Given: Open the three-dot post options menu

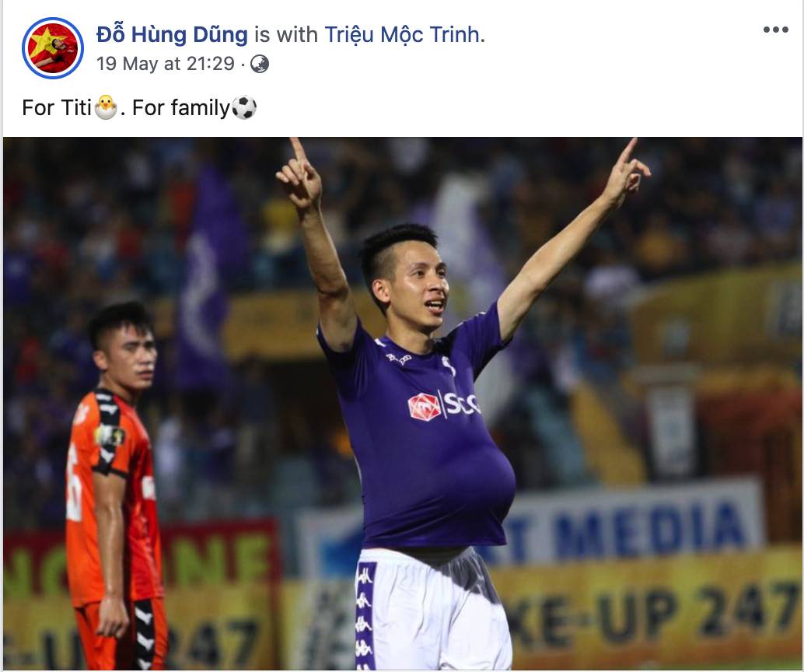Looking at the screenshot, I should (775, 30).
